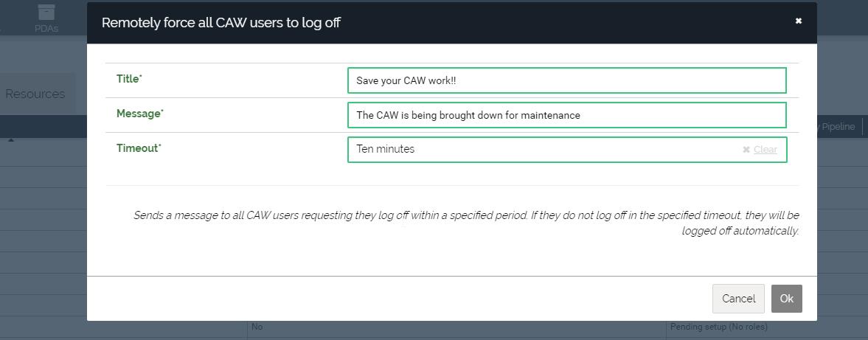This screenshot has width=868, height=340.
Task: Click the 'Pending setup (No roles)' cell
Action: [718, 327]
